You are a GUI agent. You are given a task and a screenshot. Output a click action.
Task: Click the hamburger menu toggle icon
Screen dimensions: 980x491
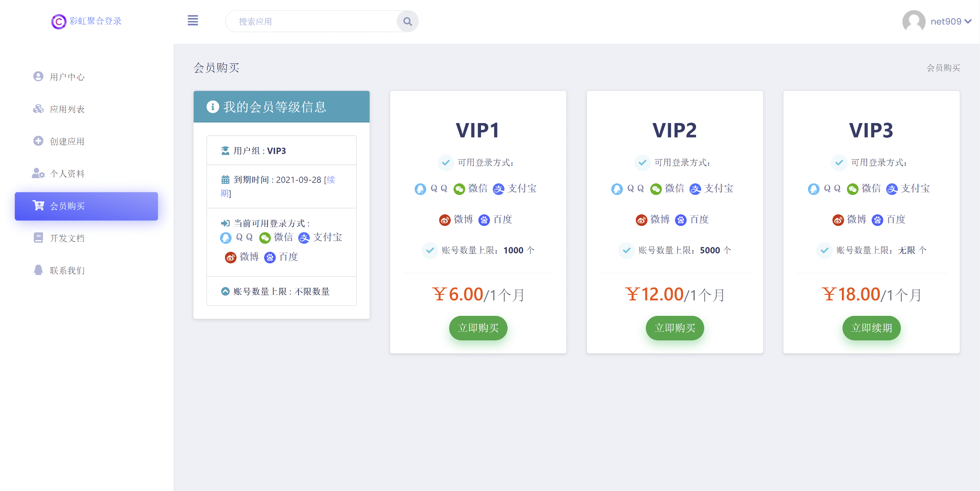[x=193, y=21]
